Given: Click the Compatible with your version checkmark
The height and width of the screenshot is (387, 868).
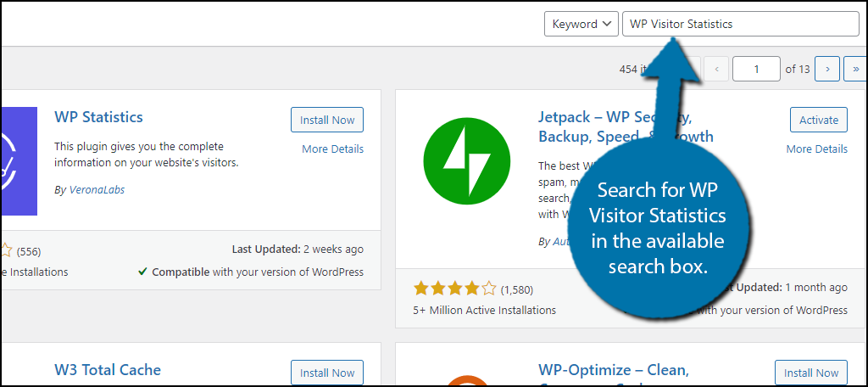Looking at the screenshot, I should click(142, 272).
